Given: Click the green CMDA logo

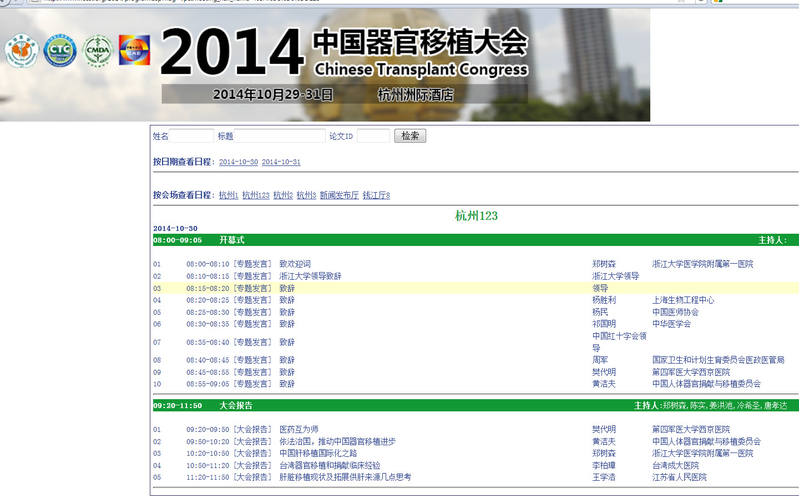Looking at the screenshot, I should [x=98, y=50].
